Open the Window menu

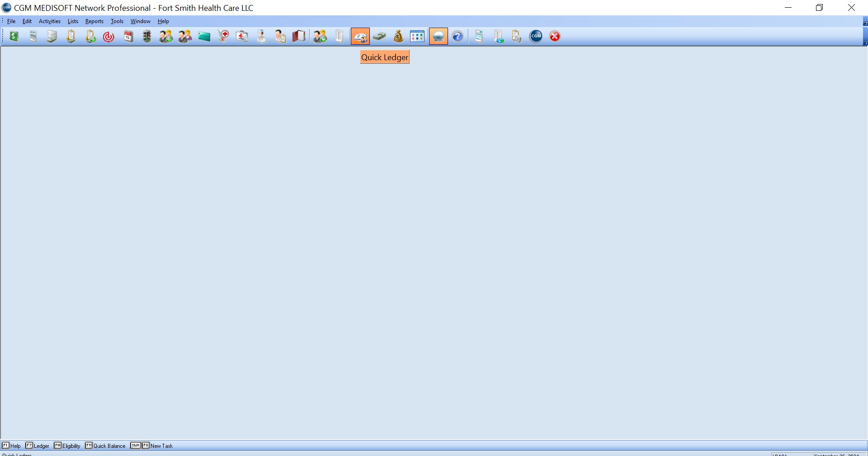point(141,21)
